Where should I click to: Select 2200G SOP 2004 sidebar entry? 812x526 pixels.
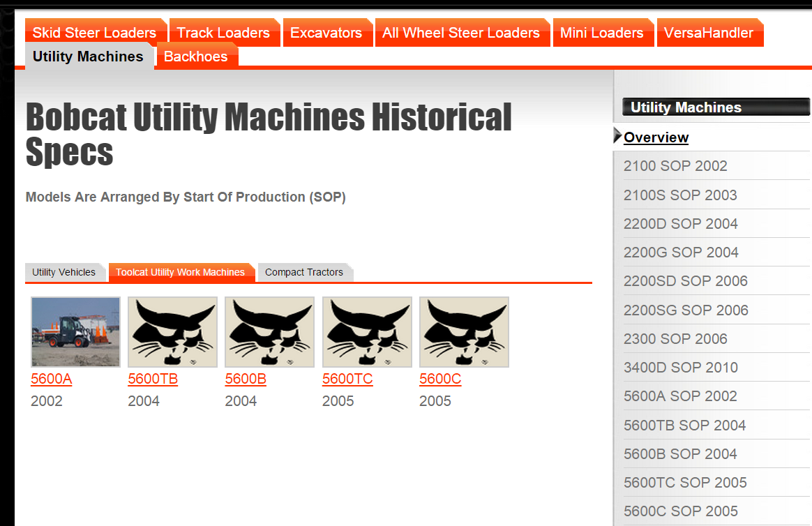tap(681, 253)
